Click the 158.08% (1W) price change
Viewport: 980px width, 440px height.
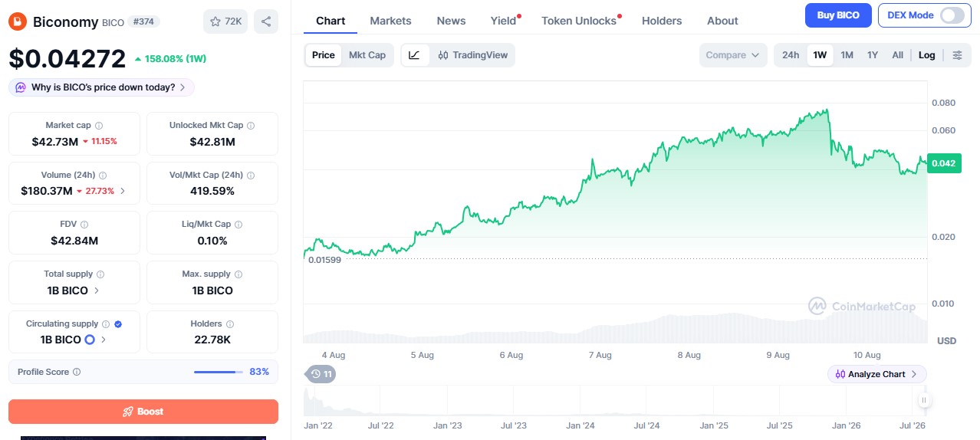pyautogui.click(x=170, y=59)
